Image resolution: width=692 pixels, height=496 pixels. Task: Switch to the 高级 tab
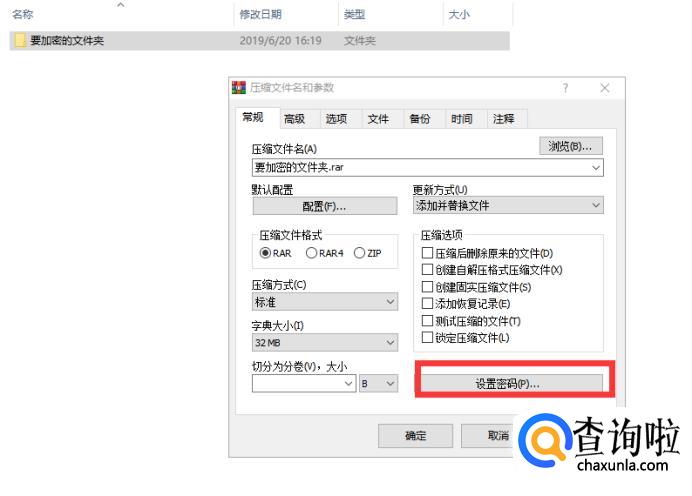[x=294, y=119]
